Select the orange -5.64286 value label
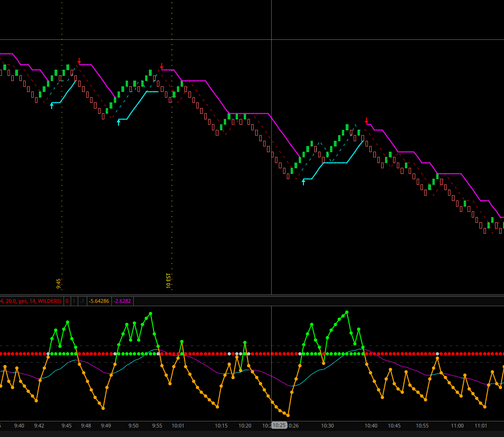The height and width of the screenshot is (437, 504). 99,301
